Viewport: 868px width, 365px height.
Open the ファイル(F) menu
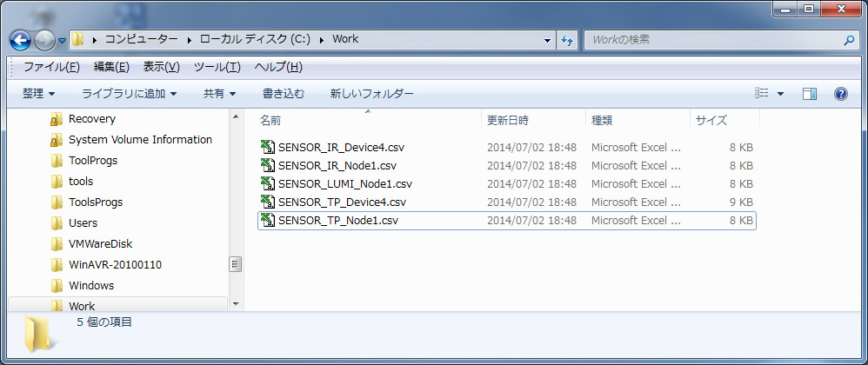pyautogui.click(x=51, y=67)
